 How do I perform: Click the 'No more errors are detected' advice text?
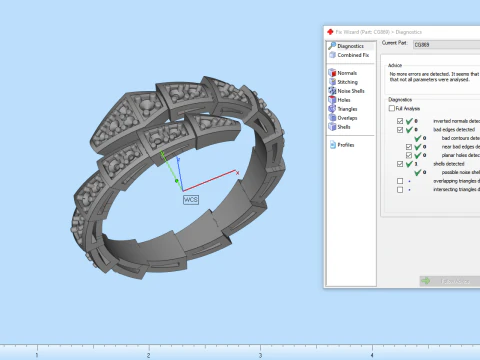click(435, 77)
